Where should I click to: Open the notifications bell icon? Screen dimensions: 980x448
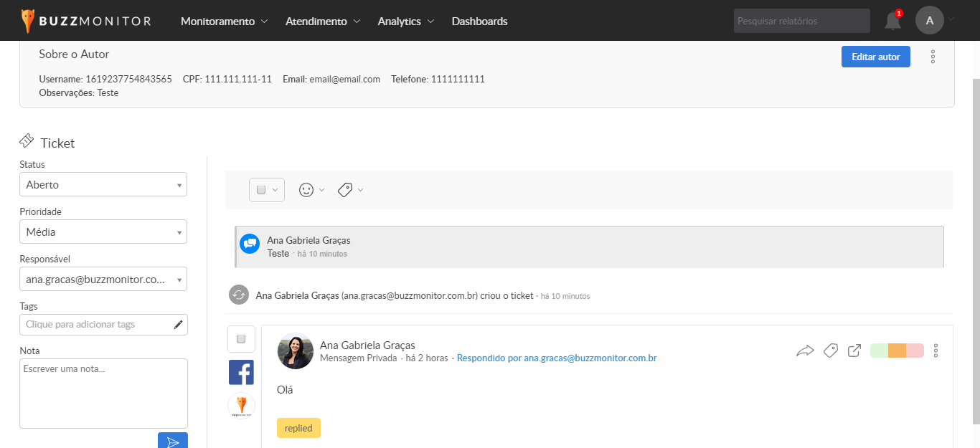(892, 21)
